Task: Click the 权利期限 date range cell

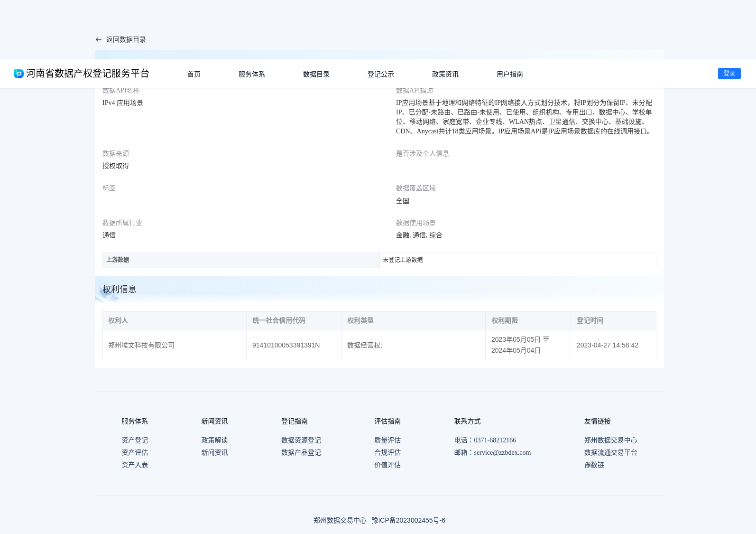Action: click(528, 345)
